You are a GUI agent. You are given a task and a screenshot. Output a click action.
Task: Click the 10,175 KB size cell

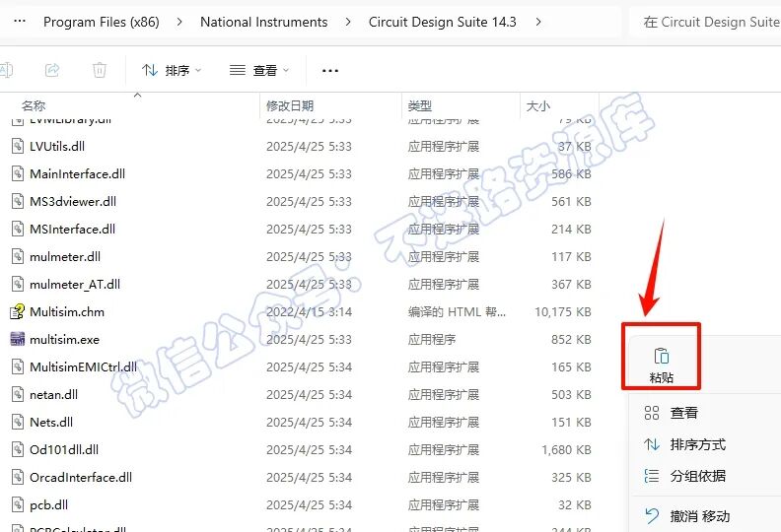coord(563,312)
